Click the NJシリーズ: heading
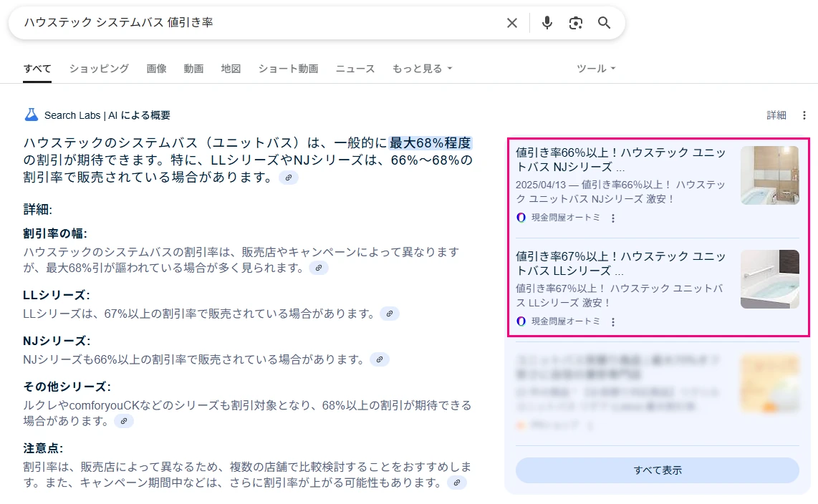Screen dimensions: 818x504 pyautogui.click(x=57, y=341)
